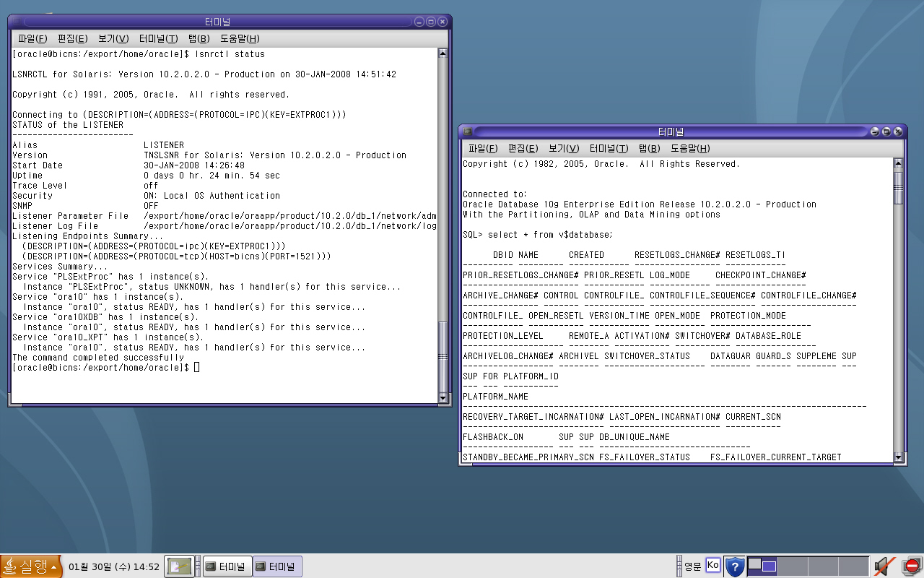This screenshot has height=578, width=924.
Task: Click the 'Listener Parameter File' line
Action: [x=225, y=216]
